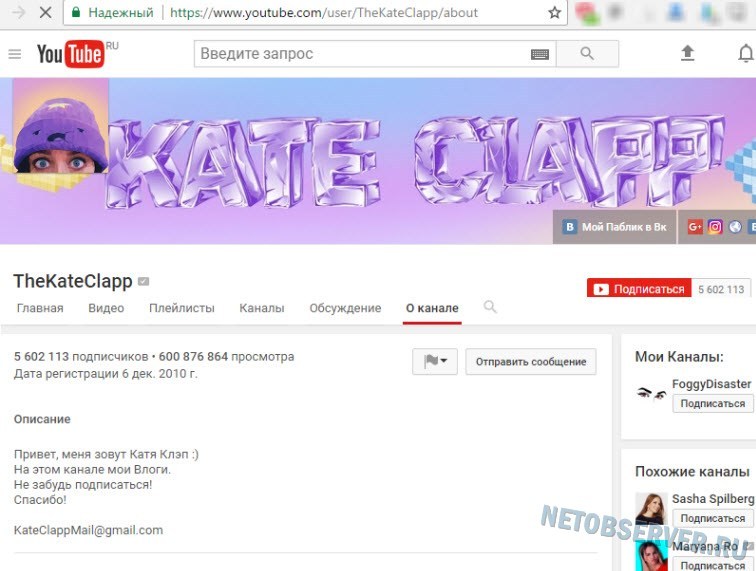Click FoggyDisaster channel eyes avatar
Screen dimensions: 756x571
click(x=651, y=394)
